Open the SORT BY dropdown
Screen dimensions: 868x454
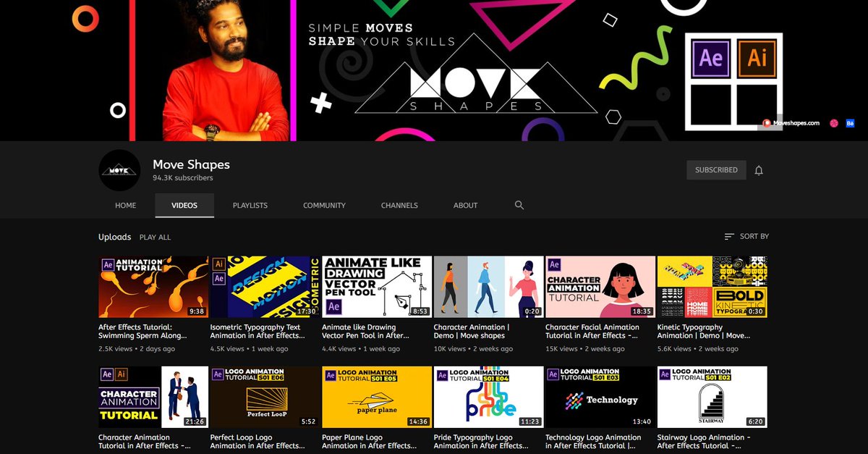746,237
